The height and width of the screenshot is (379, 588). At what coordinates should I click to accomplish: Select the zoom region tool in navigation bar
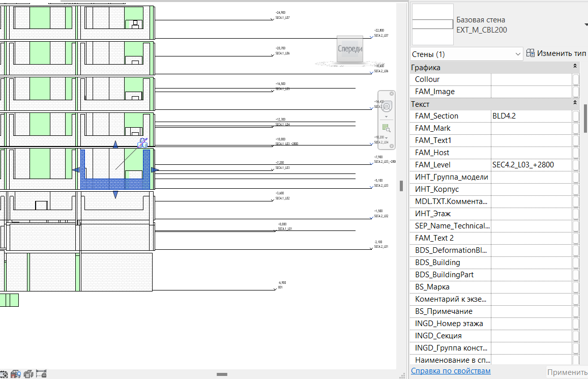tap(386, 128)
